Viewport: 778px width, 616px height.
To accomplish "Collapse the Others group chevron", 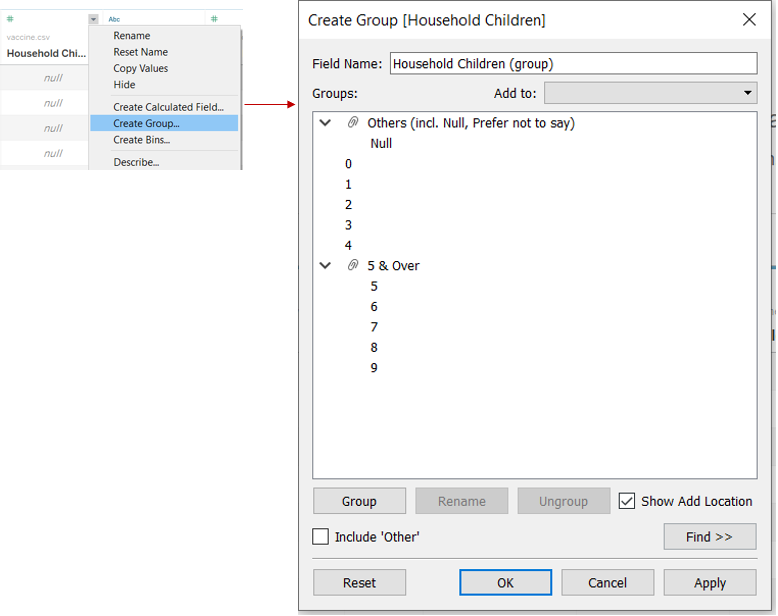I will (325, 123).
